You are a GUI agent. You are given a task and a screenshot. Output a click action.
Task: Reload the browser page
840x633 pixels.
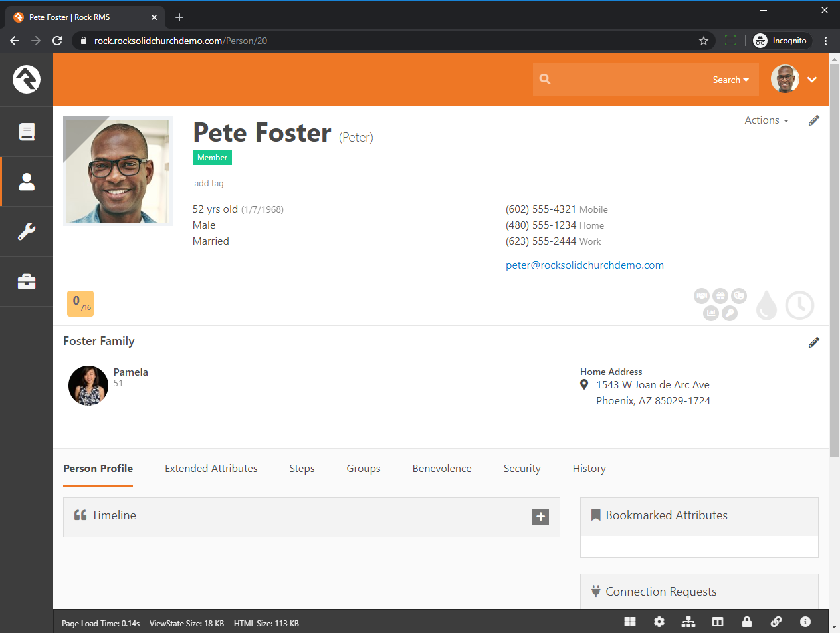58,41
